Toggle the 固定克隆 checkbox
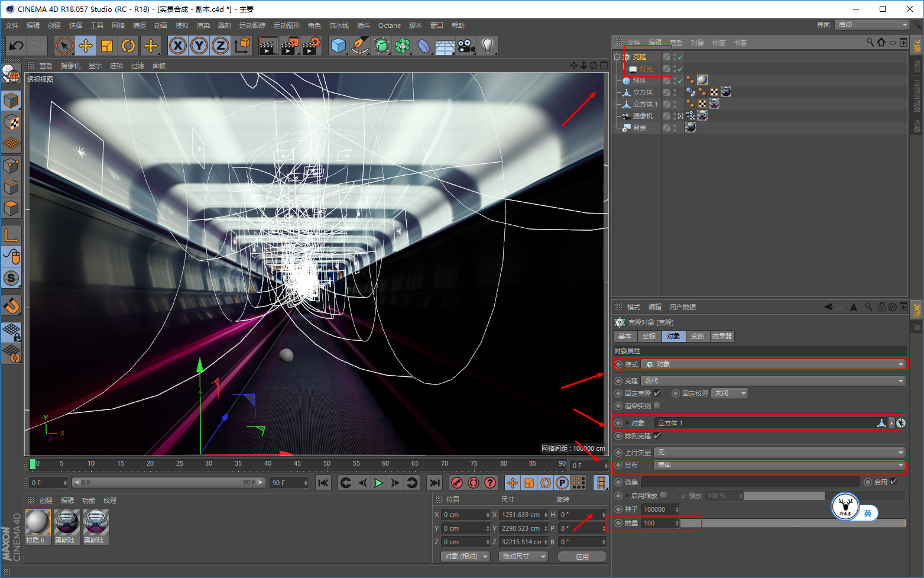Viewport: 924px width, 578px height. pos(657,393)
